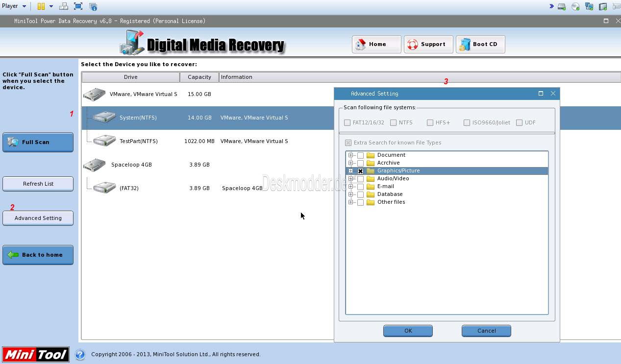
Task: Click the blue help question mark icon
Action: click(80, 354)
